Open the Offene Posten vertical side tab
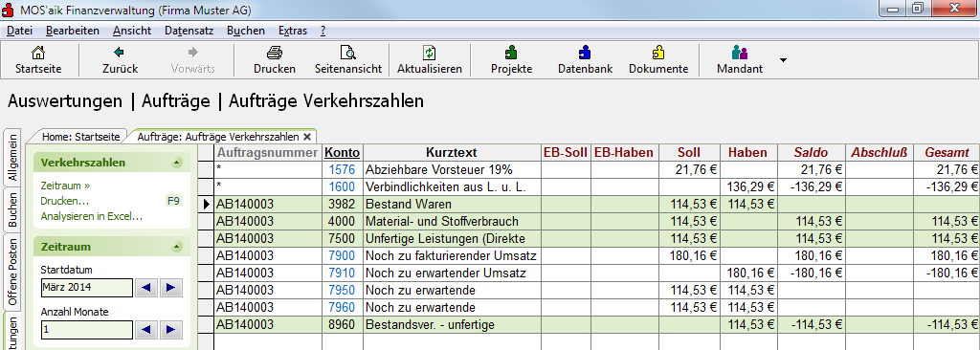 pos(12,273)
